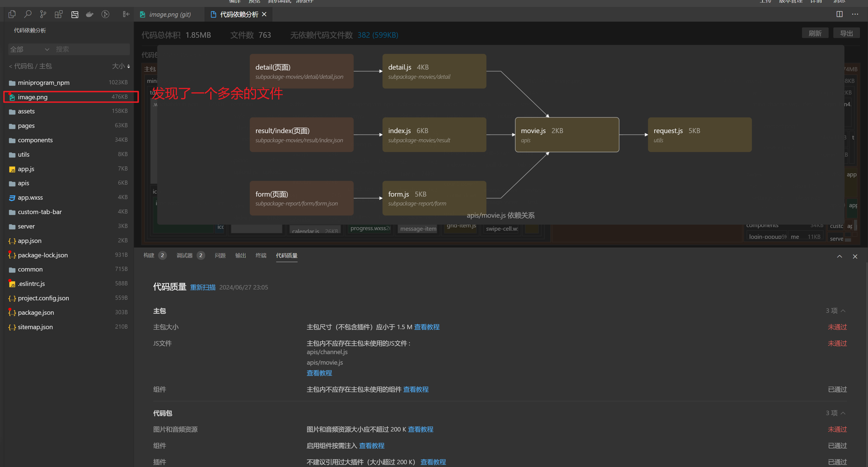The image size is (868, 467).
Task: Focus the 搜索 search field
Action: (x=92, y=49)
